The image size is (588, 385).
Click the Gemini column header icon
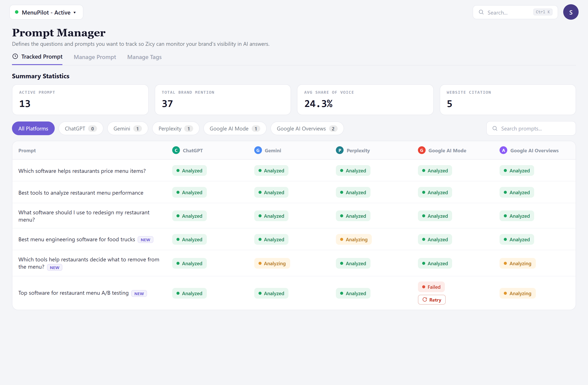258,150
